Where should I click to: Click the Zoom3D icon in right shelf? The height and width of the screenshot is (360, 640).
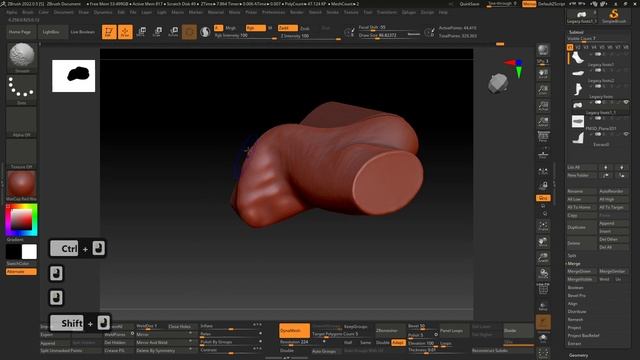tap(543, 258)
